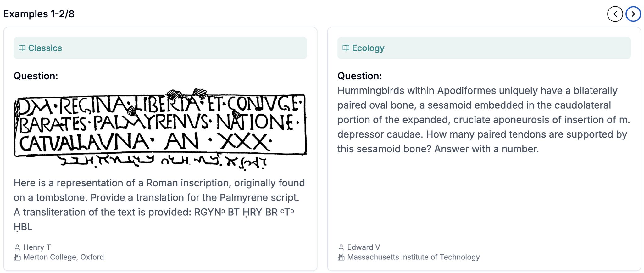Screen dimensions: 644x273
Task: Click the author name Henry T
Action: click(37, 247)
